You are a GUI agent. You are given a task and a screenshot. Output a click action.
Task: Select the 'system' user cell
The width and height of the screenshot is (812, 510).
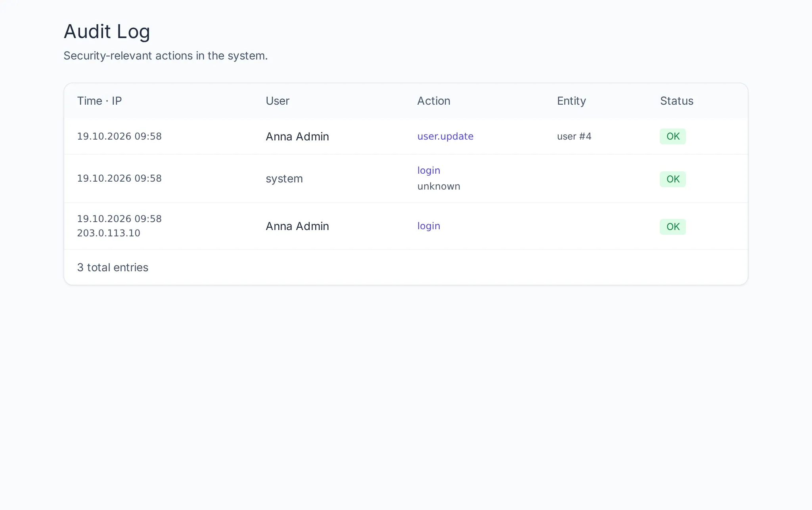pos(284,179)
